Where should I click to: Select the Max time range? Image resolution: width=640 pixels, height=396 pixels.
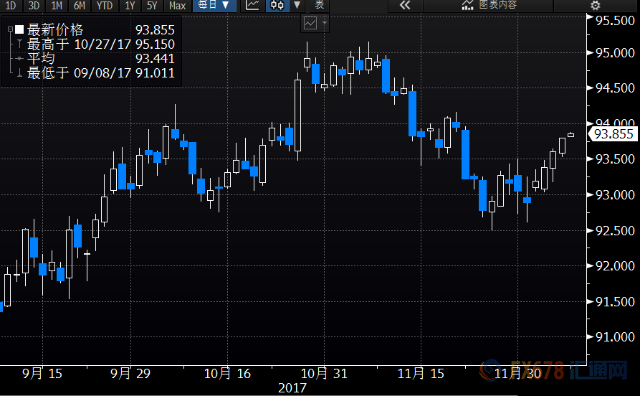tap(178, 5)
